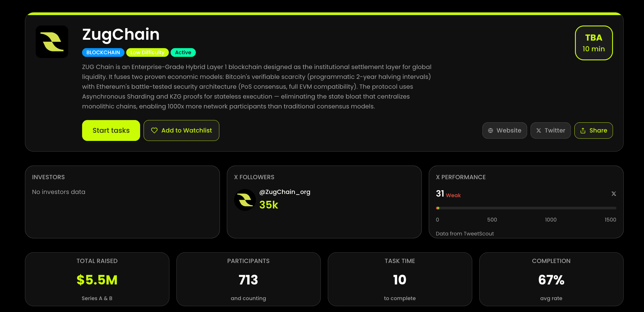Select the X icon beside Twitter label
The width and height of the screenshot is (644, 312).
[x=539, y=130]
